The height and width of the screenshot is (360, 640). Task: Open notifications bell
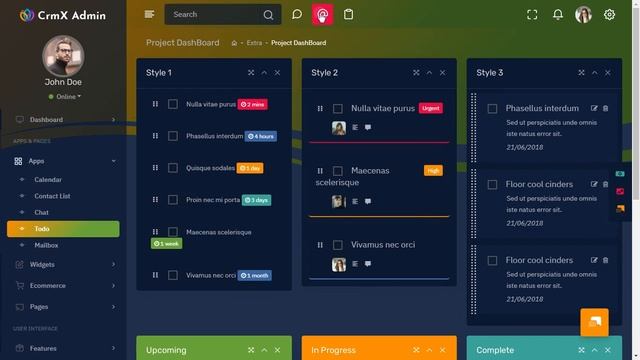point(558,15)
